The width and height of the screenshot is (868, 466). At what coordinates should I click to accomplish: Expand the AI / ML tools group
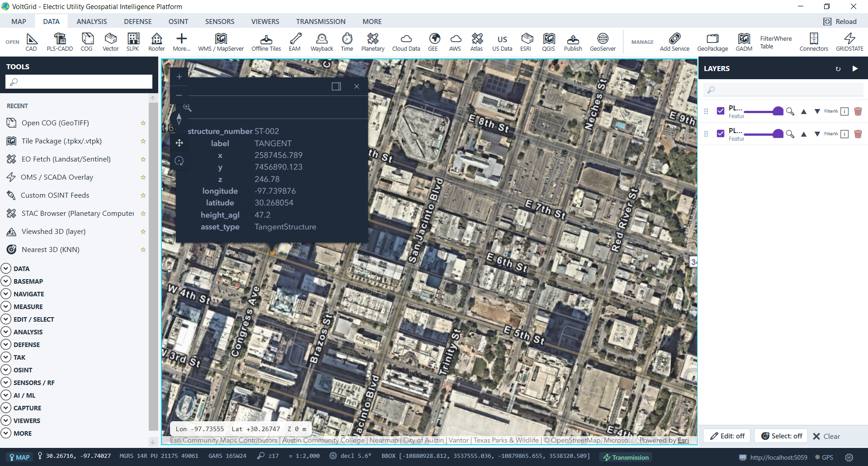click(x=19, y=395)
